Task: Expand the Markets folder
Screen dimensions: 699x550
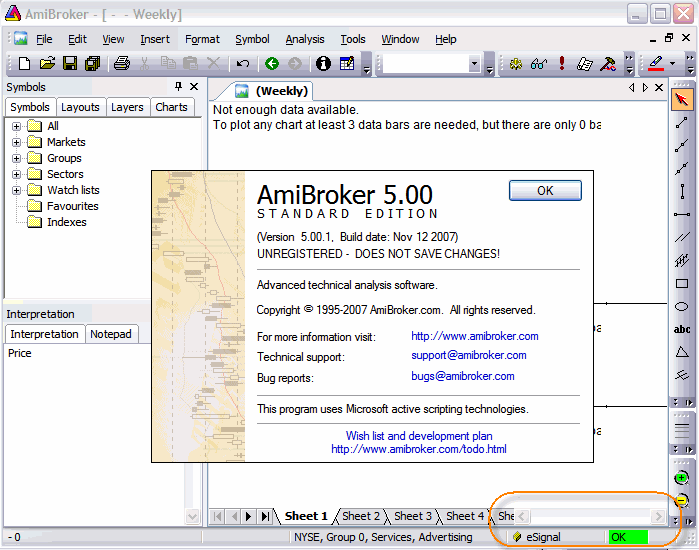Action: (x=16, y=142)
